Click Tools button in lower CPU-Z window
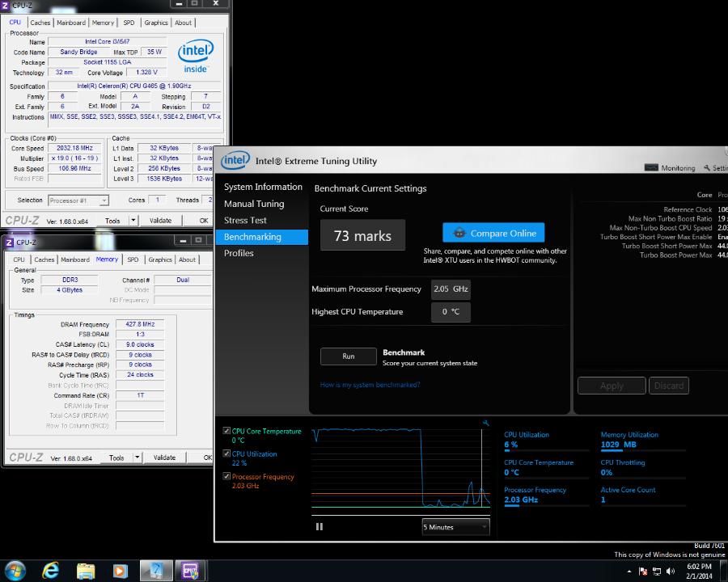Viewport: 728px width, 582px height. pyautogui.click(x=116, y=458)
